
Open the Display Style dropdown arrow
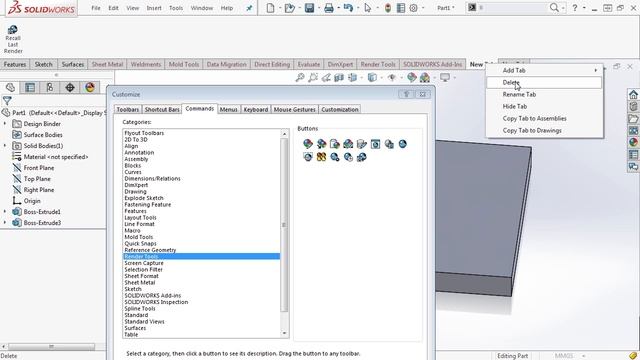click(x=381, y=78)
